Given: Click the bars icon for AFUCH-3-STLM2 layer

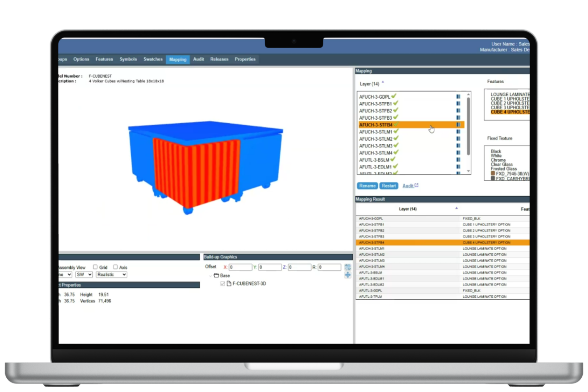Looking at the screenshot, I should click(458, 139).
